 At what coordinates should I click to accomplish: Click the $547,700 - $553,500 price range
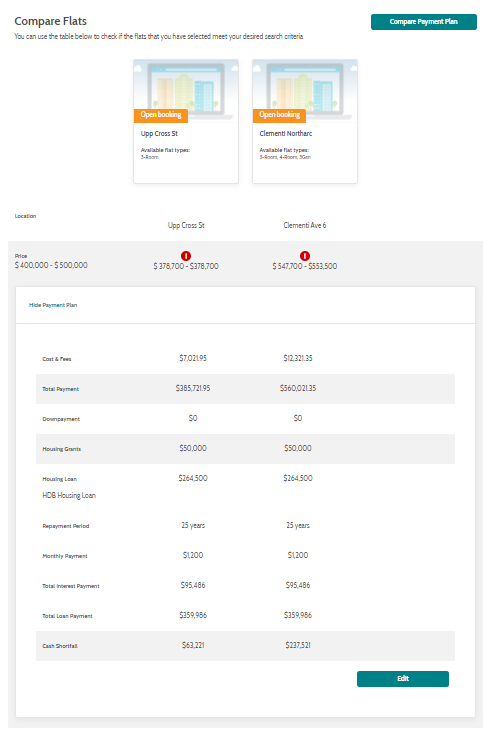[305, 266]
